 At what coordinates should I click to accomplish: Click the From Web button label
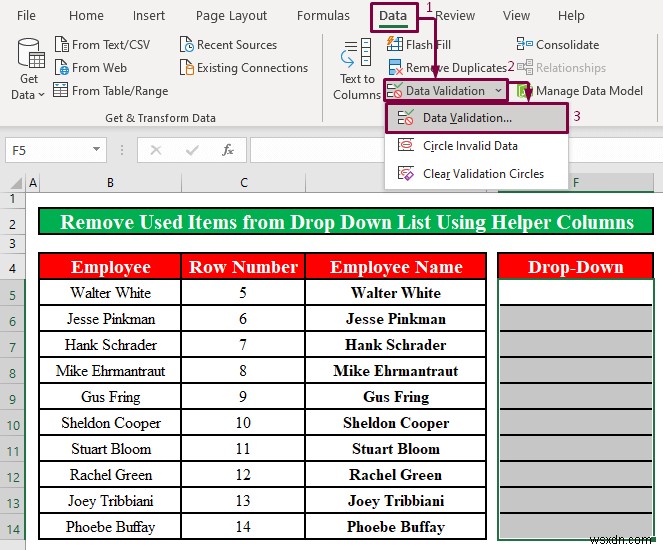point(99,68)
